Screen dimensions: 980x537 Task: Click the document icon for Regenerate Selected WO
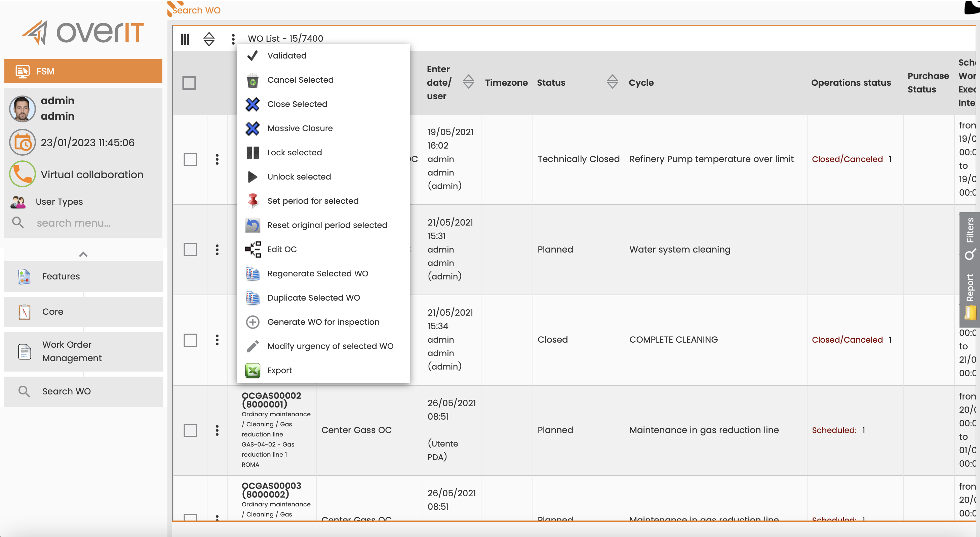pyautogui.click(x=252, y=274)
